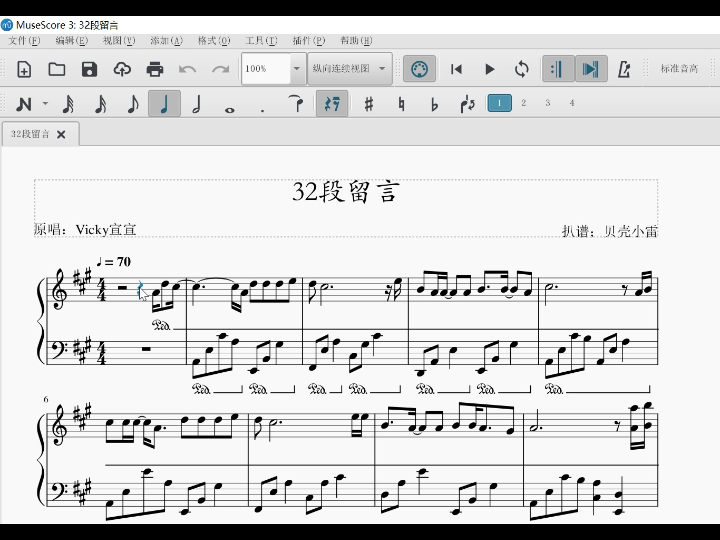
Task: Select whole rest in bass measure one
Action: click(146, 349)
